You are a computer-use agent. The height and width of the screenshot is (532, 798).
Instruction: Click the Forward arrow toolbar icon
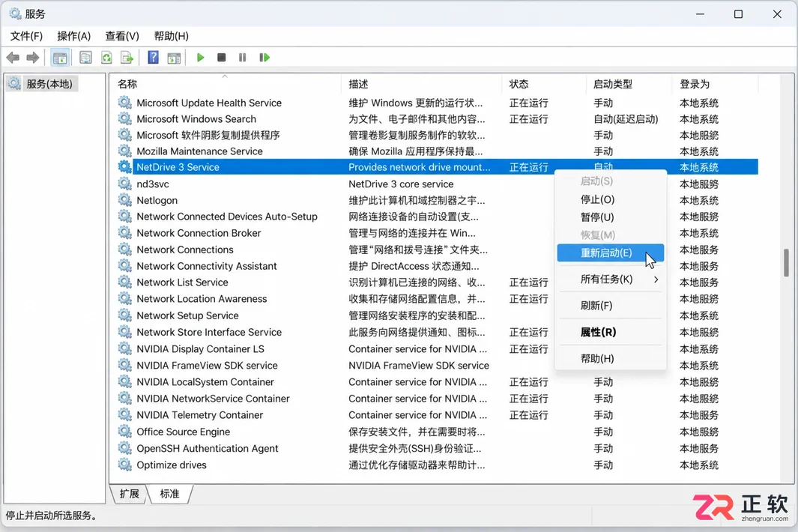click(x=32, y=58)
